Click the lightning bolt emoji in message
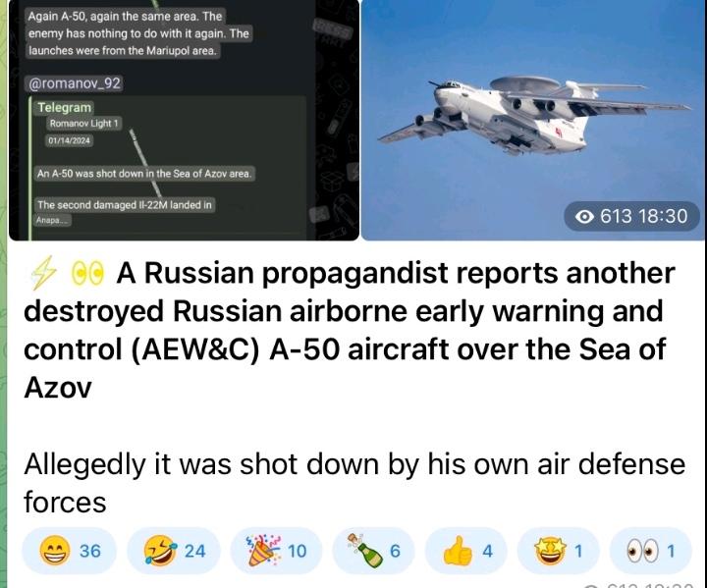The image size is (707, 588). (43, 273)
